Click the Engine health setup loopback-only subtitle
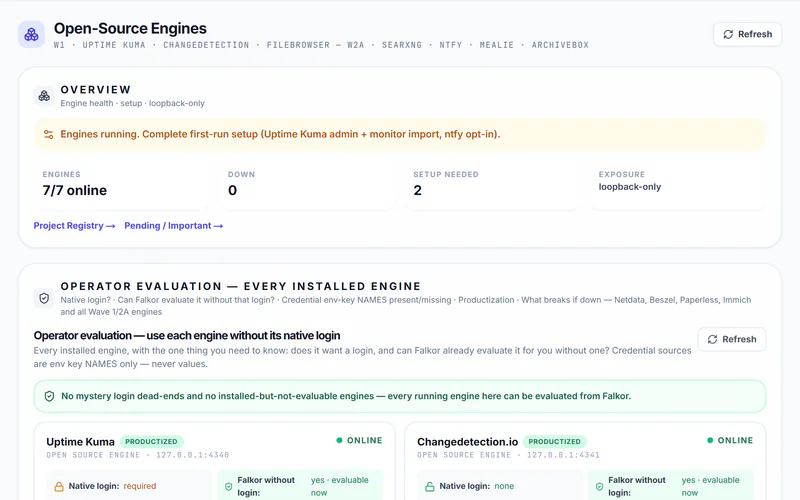This screenshot has width=800, height=500. click(133, 103)
